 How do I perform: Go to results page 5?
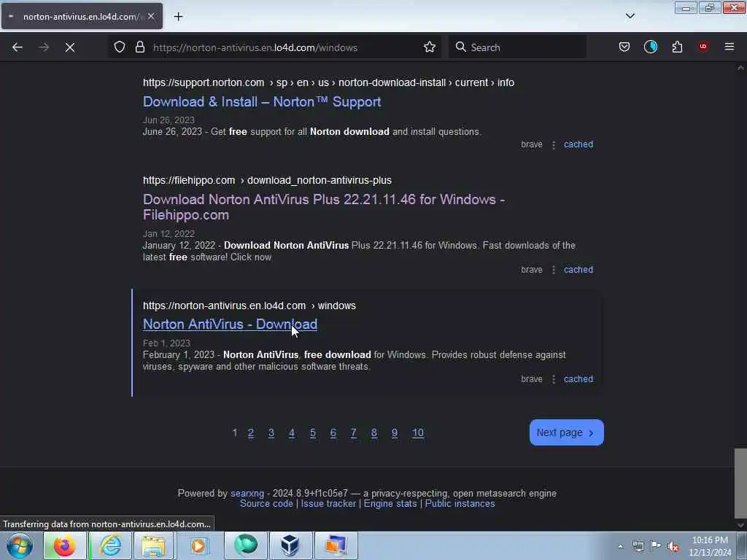click(x=312, y=433)
